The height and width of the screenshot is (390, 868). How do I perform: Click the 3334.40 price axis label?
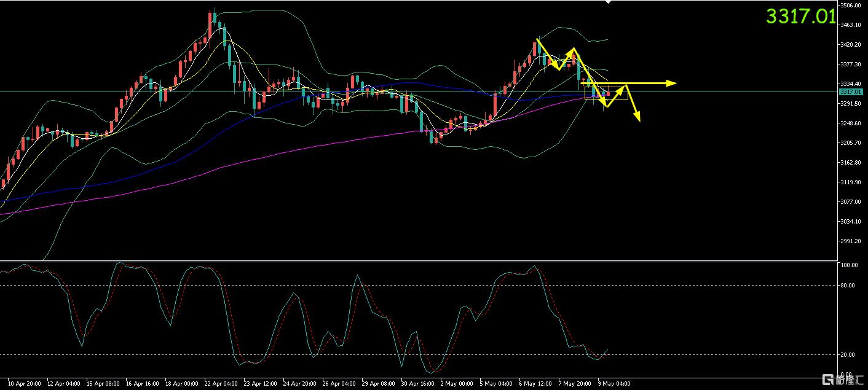click(852, 84)
